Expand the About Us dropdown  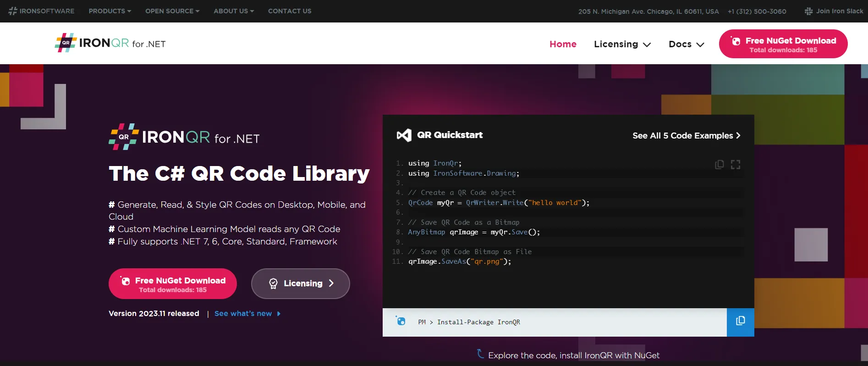(233, 11)
